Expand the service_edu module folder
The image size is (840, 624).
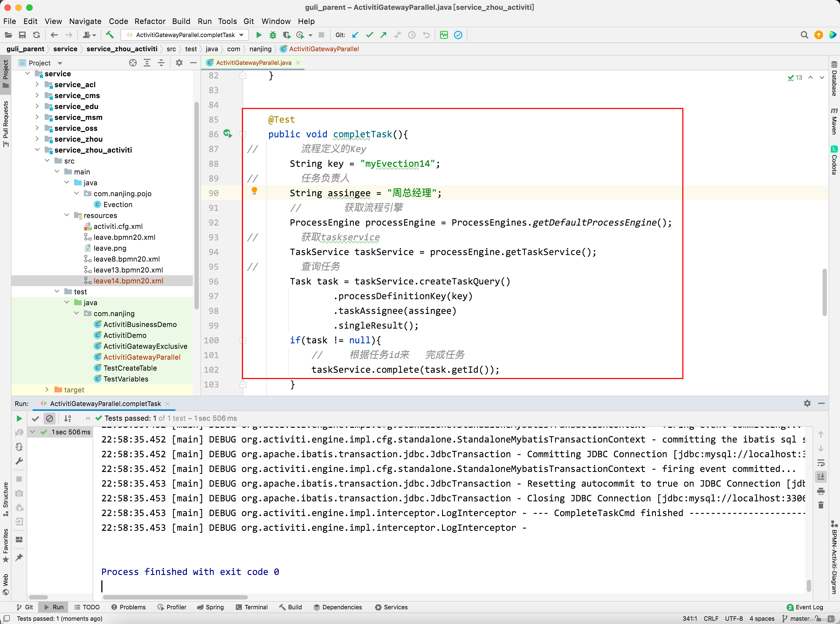(37, 107)
